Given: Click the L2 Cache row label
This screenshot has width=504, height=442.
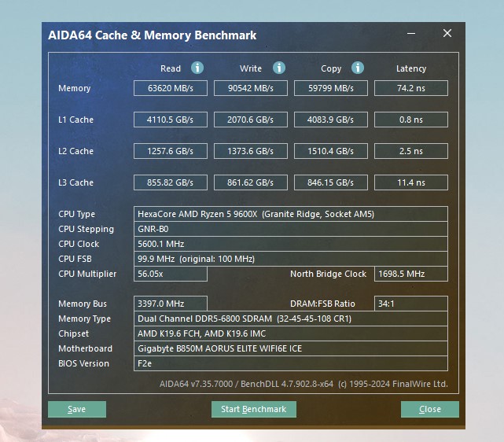Looking at the screenshot, I should point(75,151).
